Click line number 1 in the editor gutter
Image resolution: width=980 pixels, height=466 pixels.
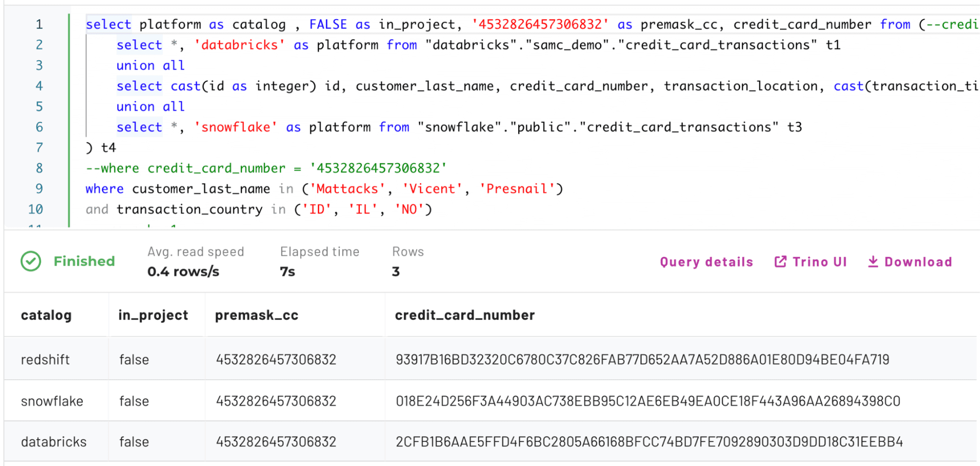pos(39,24)
